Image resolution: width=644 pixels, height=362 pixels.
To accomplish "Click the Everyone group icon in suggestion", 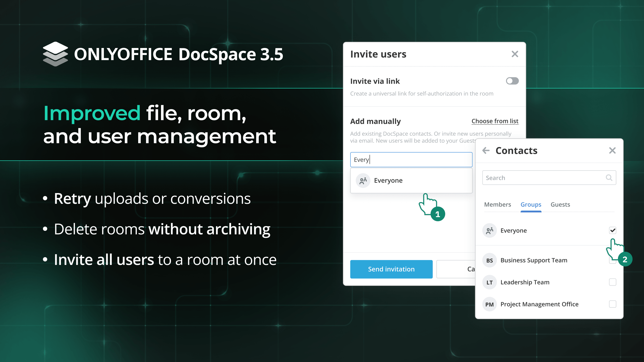I will point(363,180).
